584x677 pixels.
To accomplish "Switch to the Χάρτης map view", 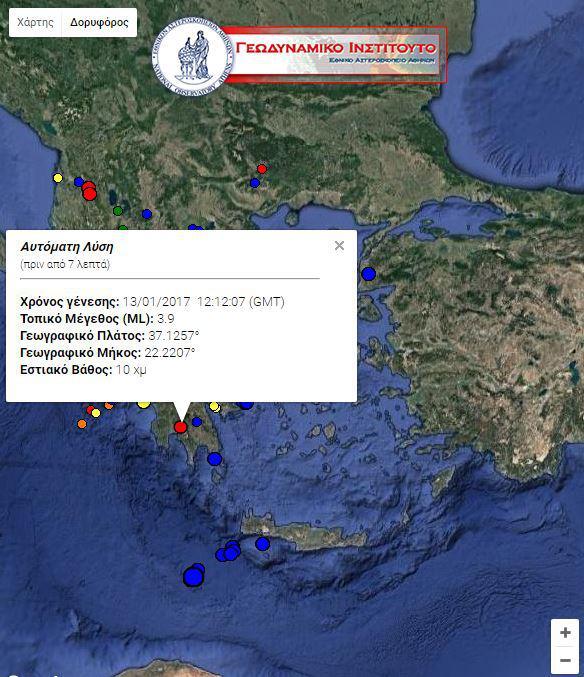I will (35, 22).
